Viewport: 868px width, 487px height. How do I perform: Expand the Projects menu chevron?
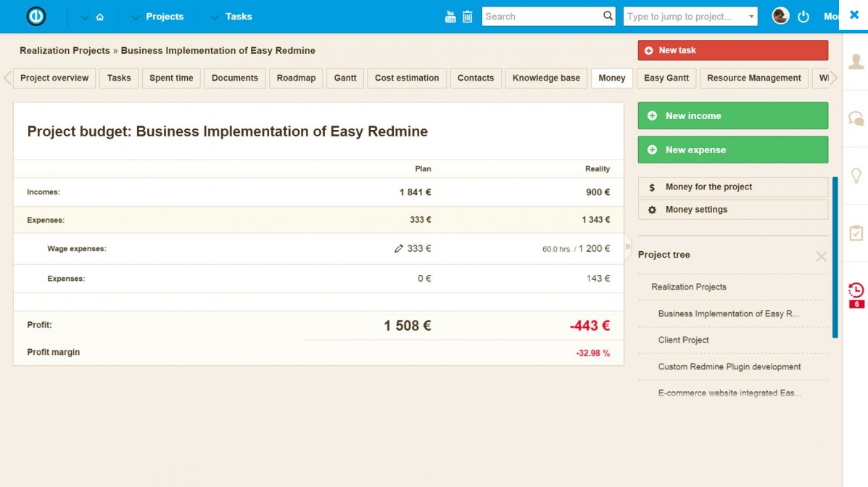135,17
